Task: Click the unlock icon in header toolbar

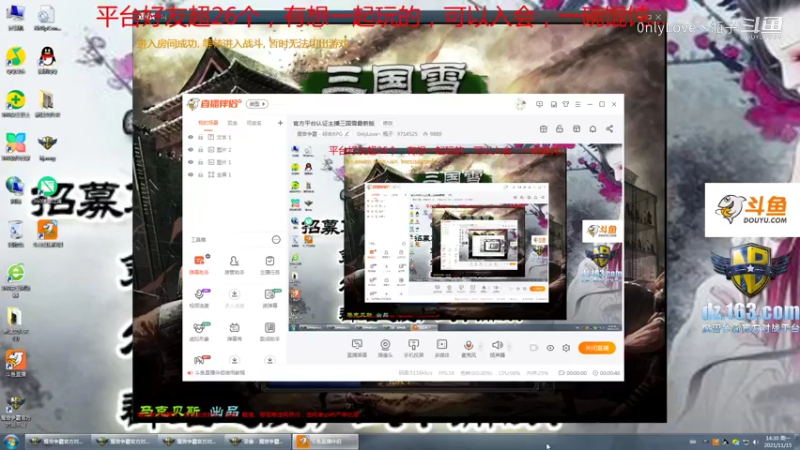Action: pyautogui.click(x=560, y=129)
